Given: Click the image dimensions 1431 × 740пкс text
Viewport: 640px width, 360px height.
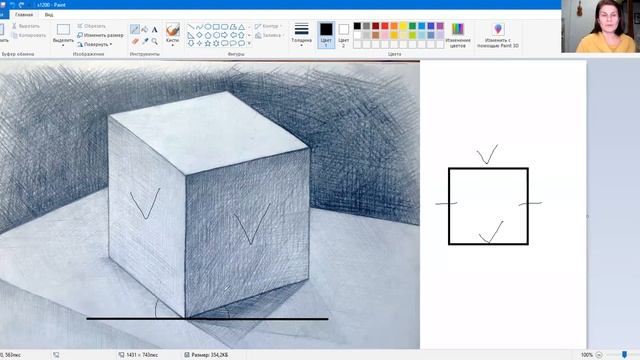Looking at the screenshot, I should (142, 355).
